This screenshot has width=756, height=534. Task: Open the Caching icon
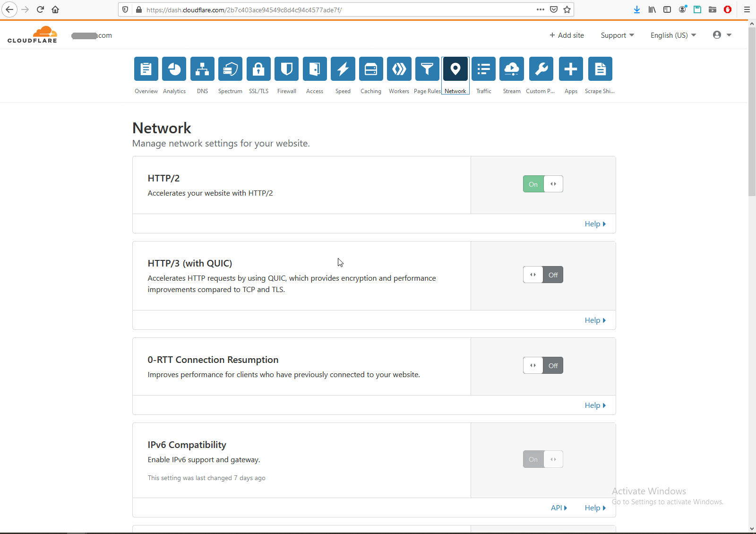[371, 69]
